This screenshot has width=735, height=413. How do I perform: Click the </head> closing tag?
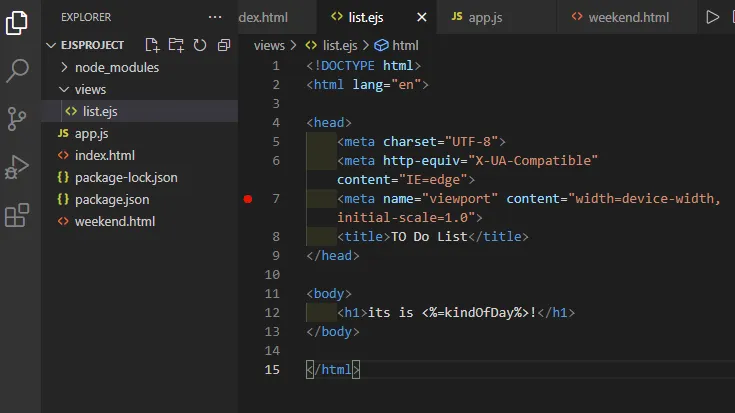pos(333,256)
